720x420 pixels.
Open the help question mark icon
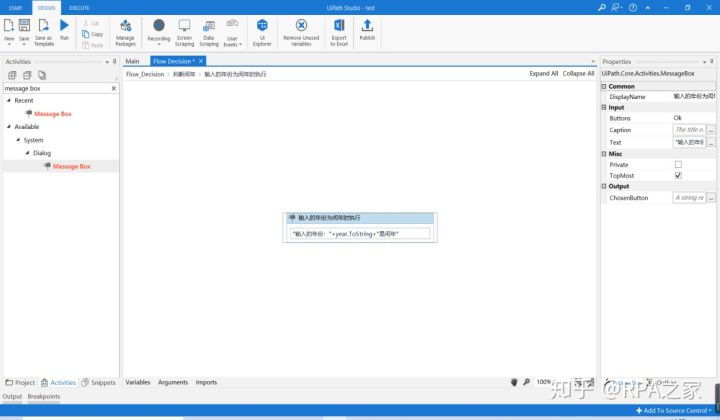[x=633, y=7]
